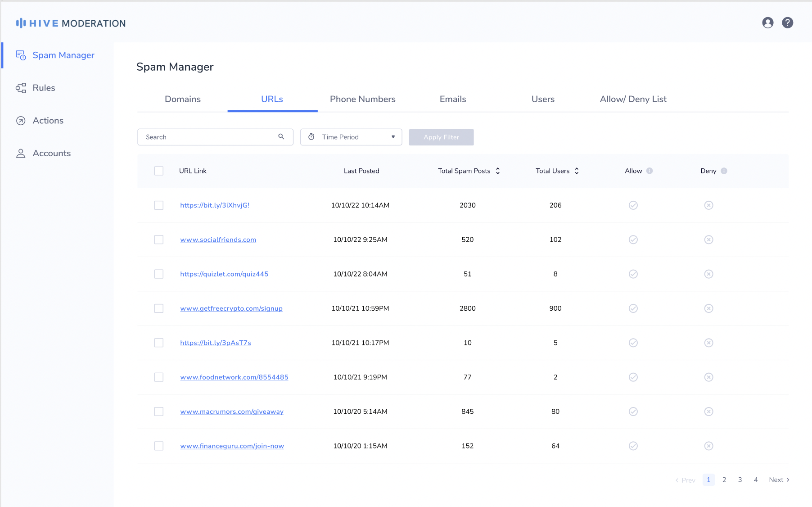Click the help question mark icon
The height and width of the screenshot is (507, 812).
pos(787,23)
